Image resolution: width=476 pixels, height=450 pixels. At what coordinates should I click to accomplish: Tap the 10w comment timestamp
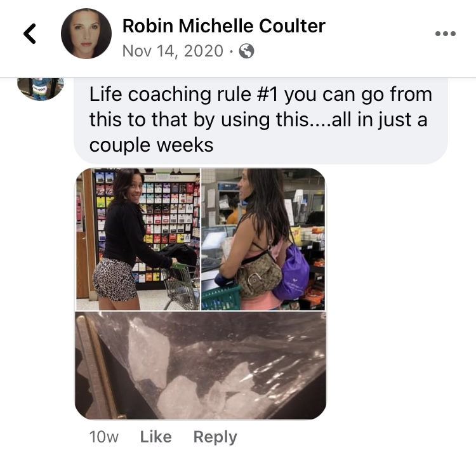pyautogui.click(x=104, y=437)
